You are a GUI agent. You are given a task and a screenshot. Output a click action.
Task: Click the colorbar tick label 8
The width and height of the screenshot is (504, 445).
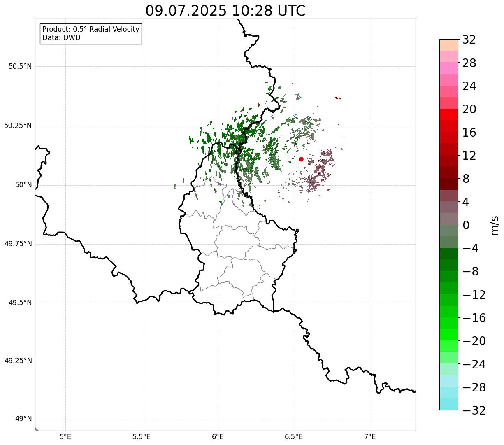pos(466,179)
